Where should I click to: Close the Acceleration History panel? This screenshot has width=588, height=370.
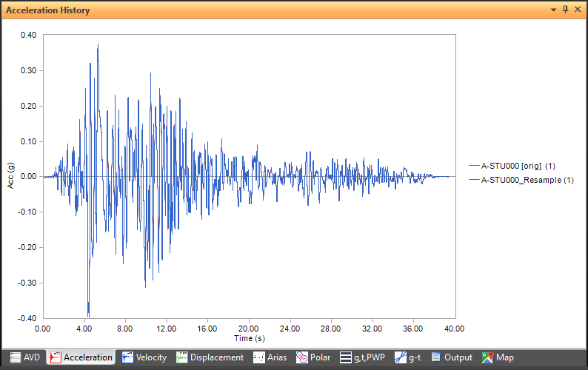pos(578,10)
